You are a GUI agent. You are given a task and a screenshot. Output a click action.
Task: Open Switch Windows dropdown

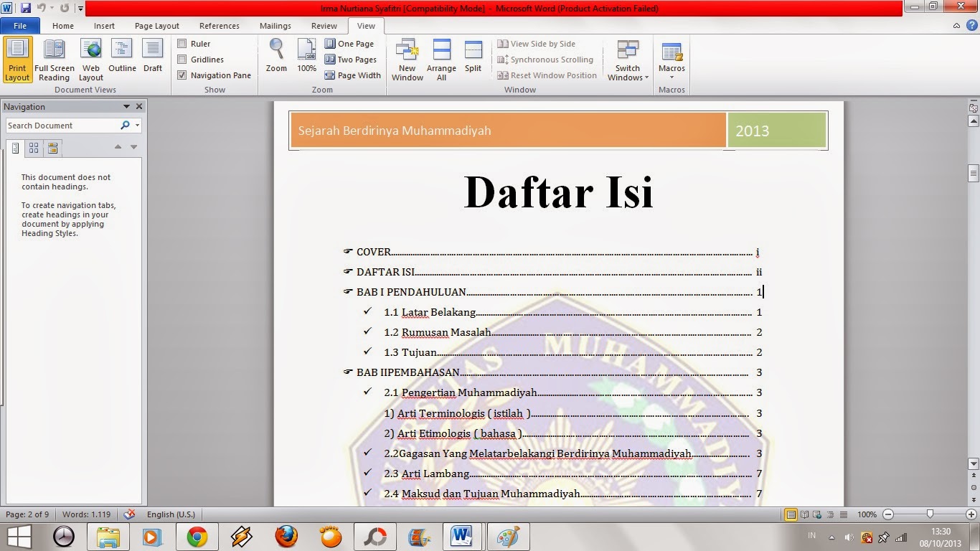pyautogui.click(x=628, y=60)
